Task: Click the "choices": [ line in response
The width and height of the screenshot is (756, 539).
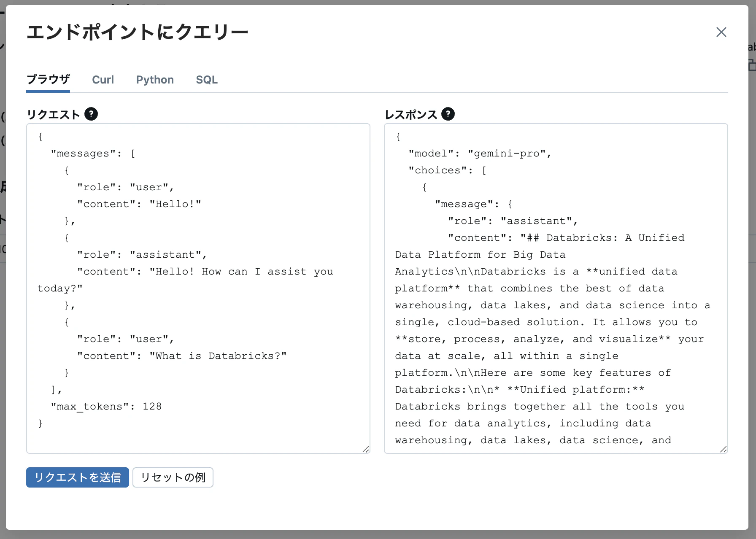Action: pos(448,170)
